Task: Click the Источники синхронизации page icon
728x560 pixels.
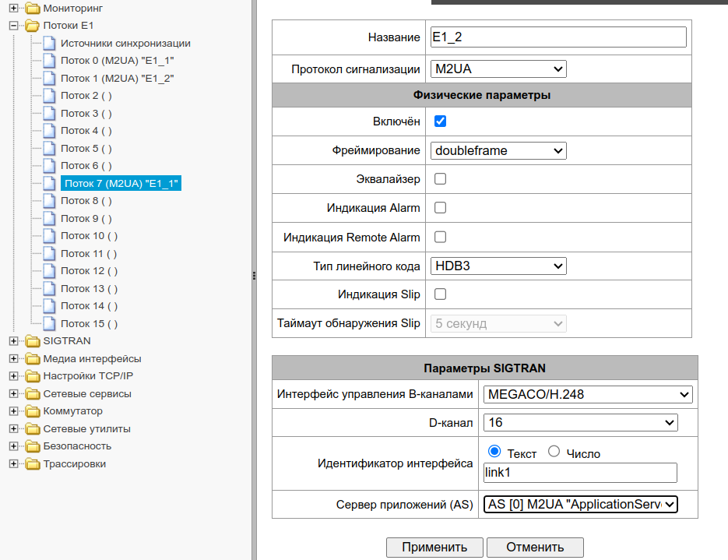Action: pyautogui.click(x=49, y=44)
